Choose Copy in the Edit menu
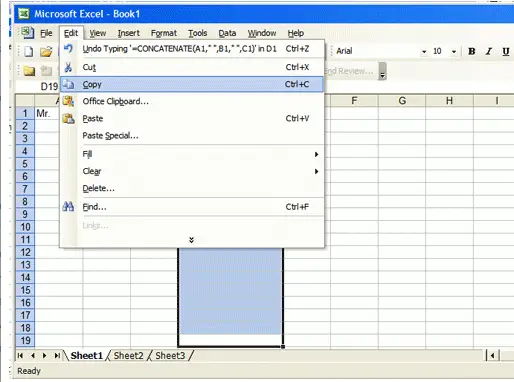Image resolution: width=514 pixels, height=382 pixels. pos(192,84)
